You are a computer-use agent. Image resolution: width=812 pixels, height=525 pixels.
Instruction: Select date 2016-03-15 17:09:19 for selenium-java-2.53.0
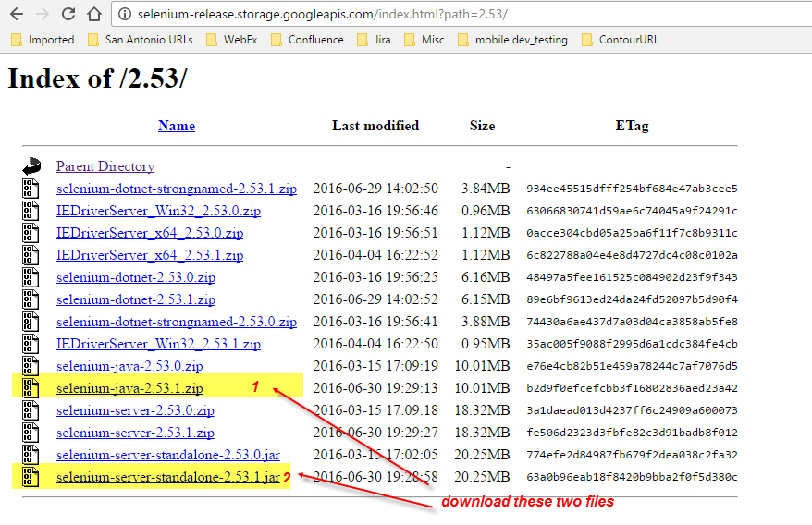(x=375, y=366)
